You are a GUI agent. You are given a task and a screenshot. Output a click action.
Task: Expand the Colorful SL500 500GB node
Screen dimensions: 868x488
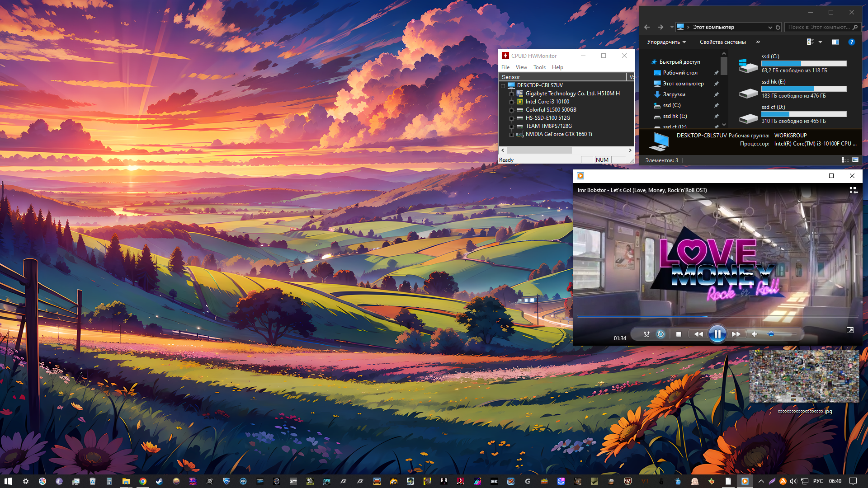(511, 110)
